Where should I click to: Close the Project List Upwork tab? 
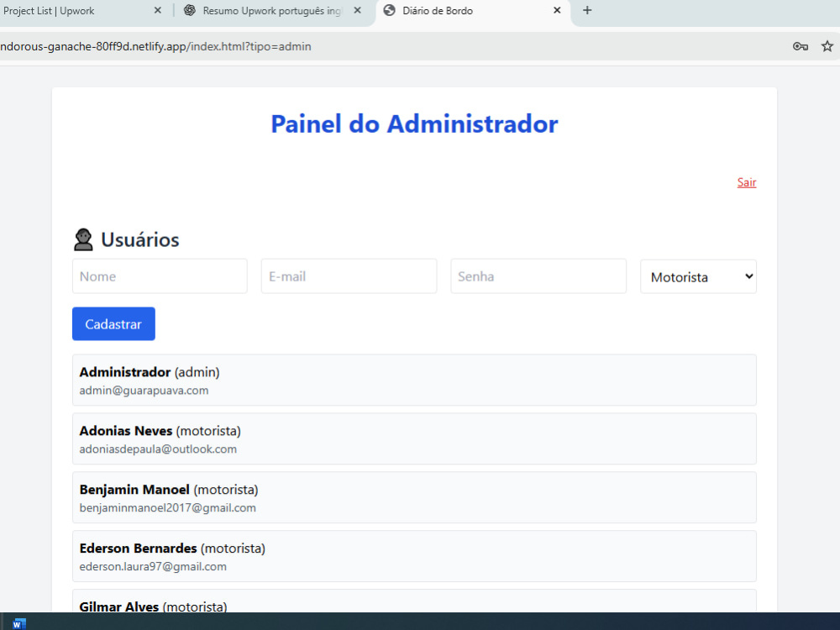point(158,10)
